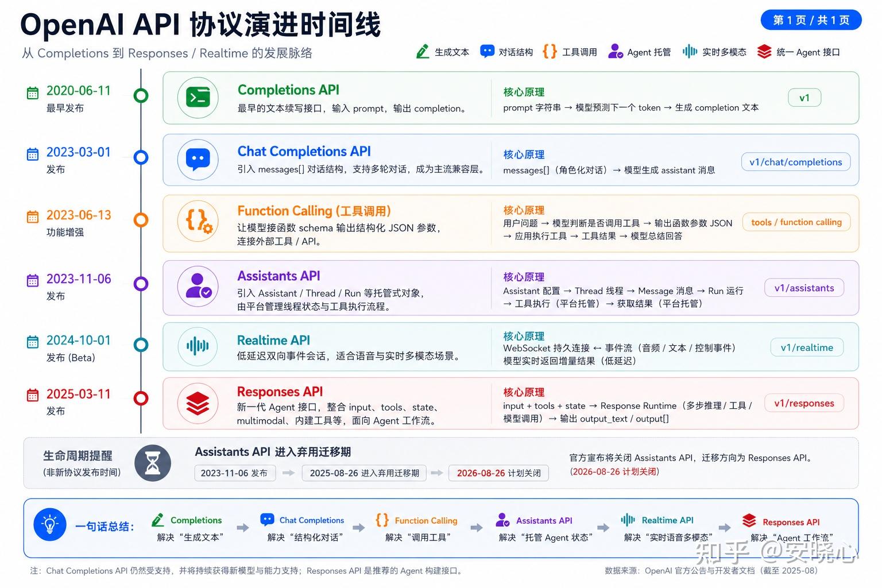Click the teal timeline circle for 2024-10-01

pos(141,345)
